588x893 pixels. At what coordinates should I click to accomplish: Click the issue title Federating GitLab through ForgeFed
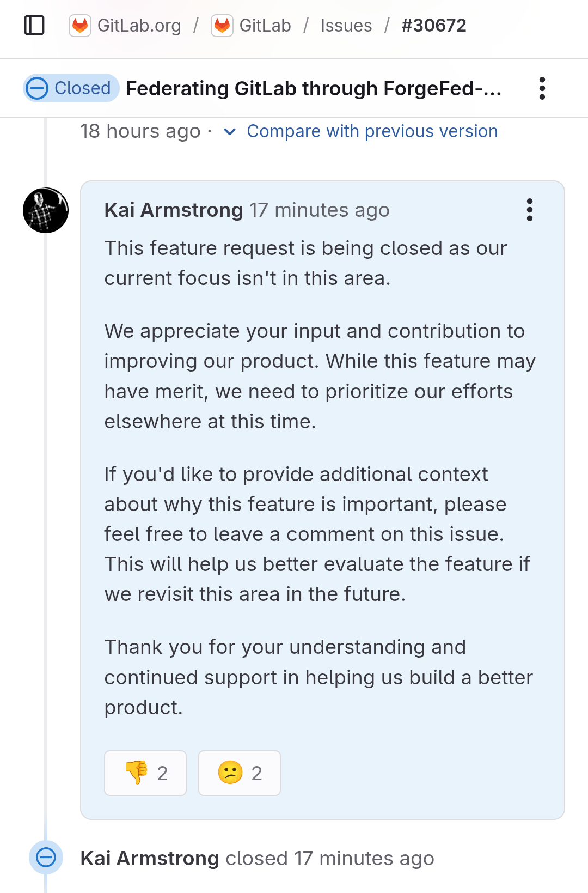pyautogui.click(x=314, y=88)
